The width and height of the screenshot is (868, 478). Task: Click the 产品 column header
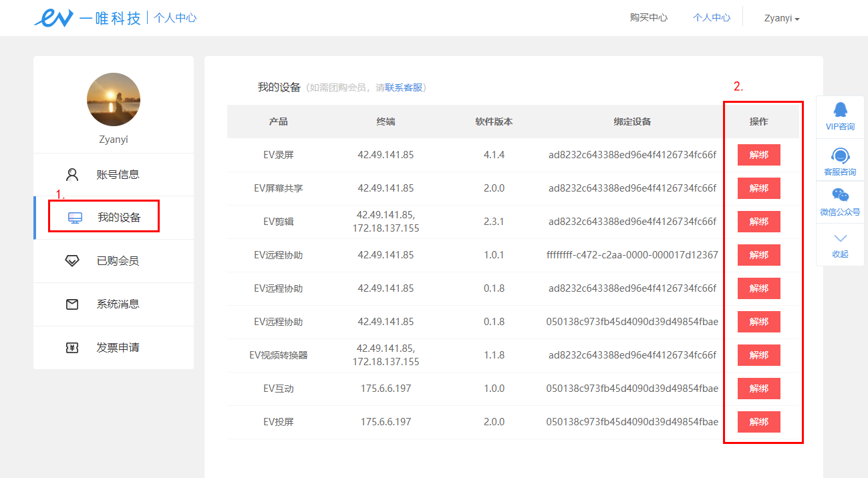point(279,122)
